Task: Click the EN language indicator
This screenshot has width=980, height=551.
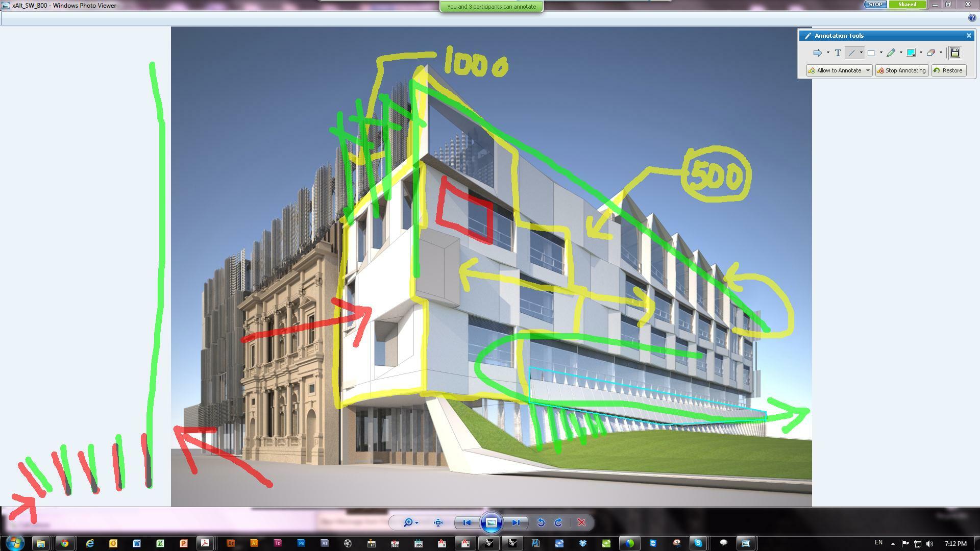Action: pyautogui.click(x=878, y=543)
